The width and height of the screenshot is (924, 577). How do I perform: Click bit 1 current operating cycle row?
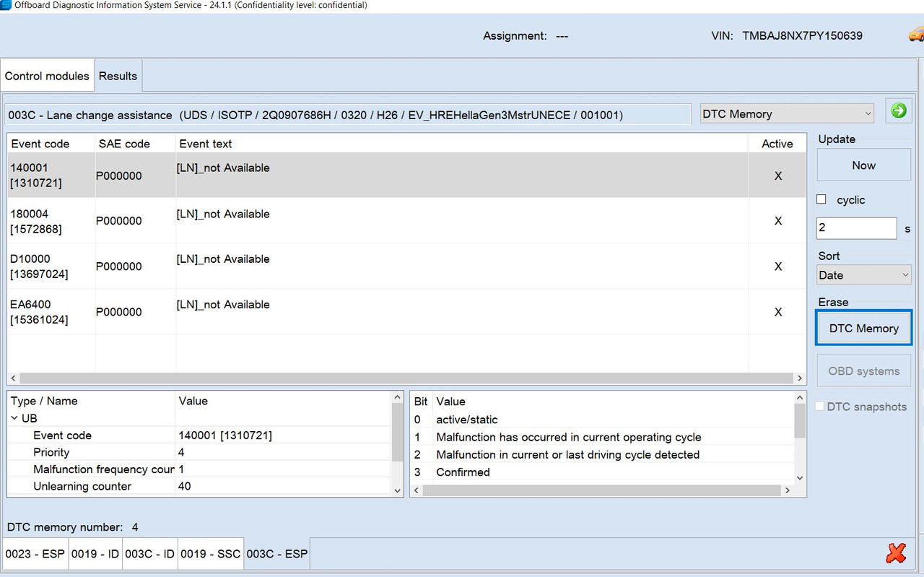[602, 437]
